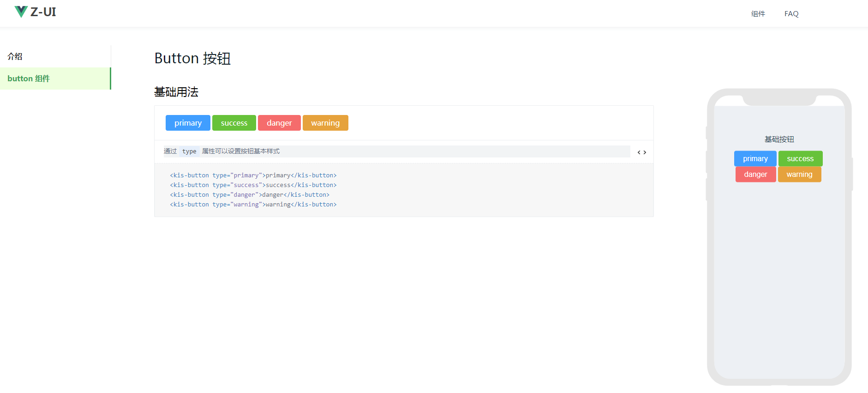Click the blue primary button in the demo box
The height and width of the screenshot is (393, 868).
point(188,123)
